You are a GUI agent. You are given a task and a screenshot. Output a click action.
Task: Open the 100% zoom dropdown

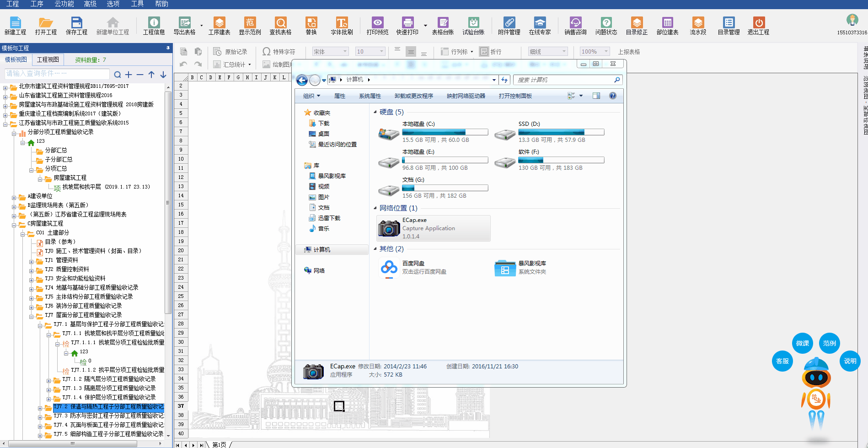click(x=606, y=52)
